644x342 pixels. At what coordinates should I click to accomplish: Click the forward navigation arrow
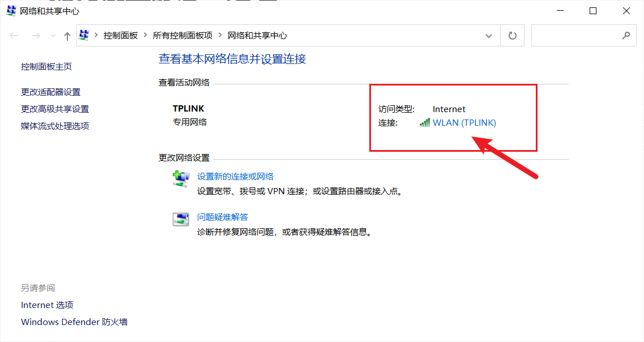(x=36, y=36)
